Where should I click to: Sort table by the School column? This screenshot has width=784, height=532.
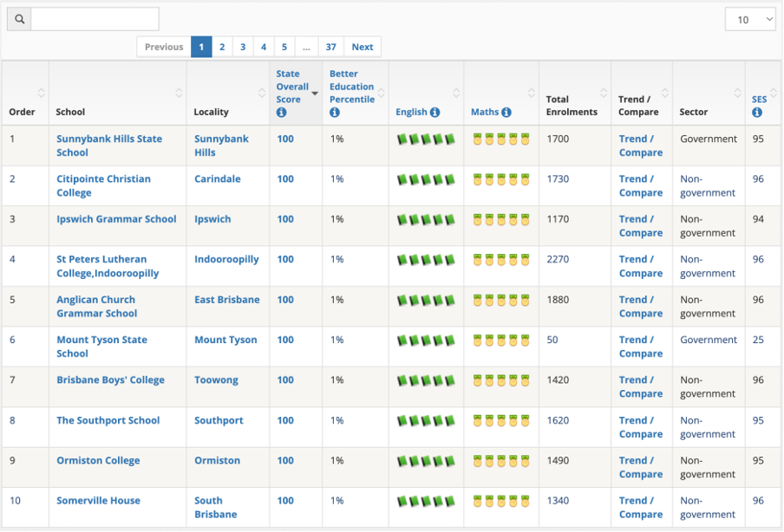click(179, 94)
